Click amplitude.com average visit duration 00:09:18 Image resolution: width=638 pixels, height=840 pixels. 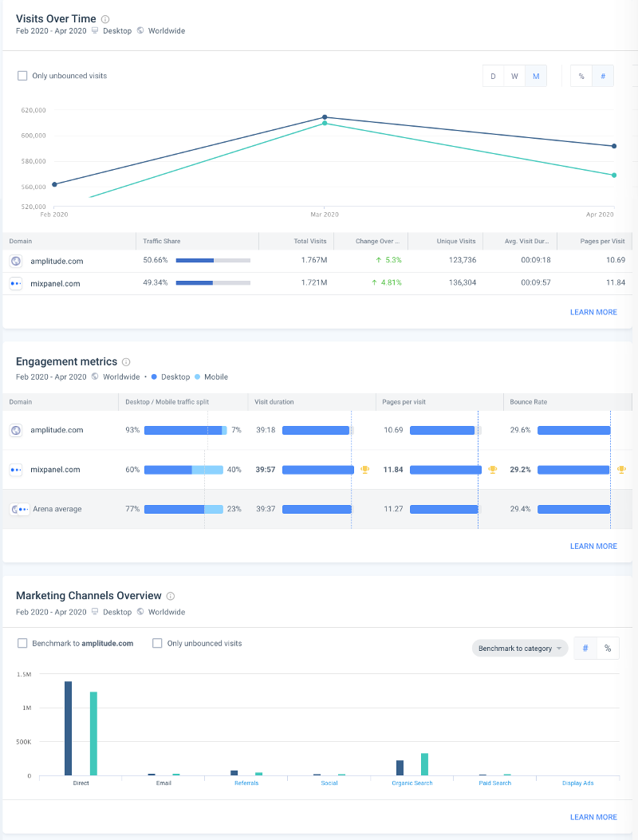[x=536, y=260]
